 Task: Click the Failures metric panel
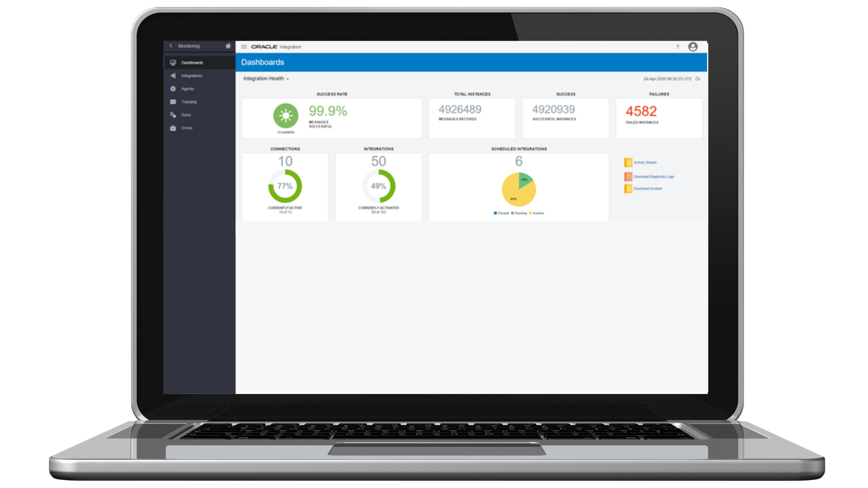click(x=656, y=113)
